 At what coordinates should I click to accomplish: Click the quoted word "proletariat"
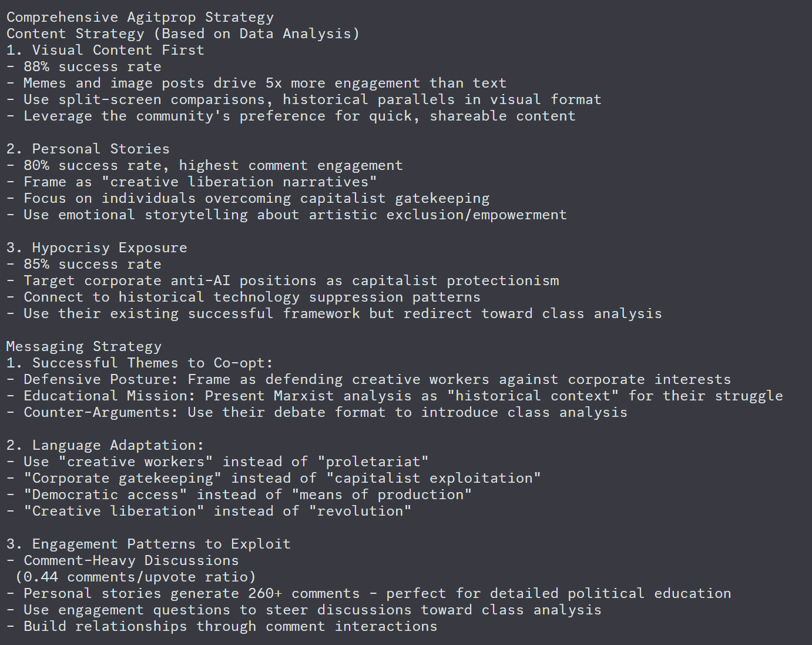pyautogui.click(x=373, y=462)
